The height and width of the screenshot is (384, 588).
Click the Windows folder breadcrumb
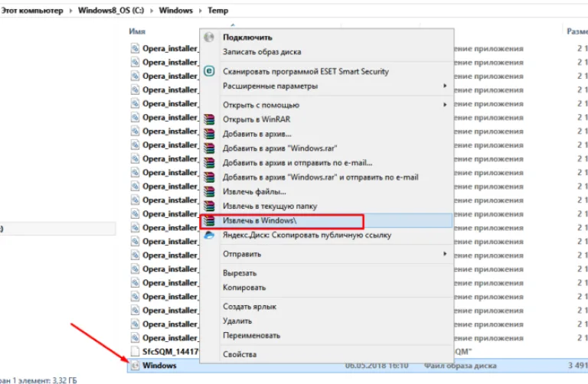[175, 11]
